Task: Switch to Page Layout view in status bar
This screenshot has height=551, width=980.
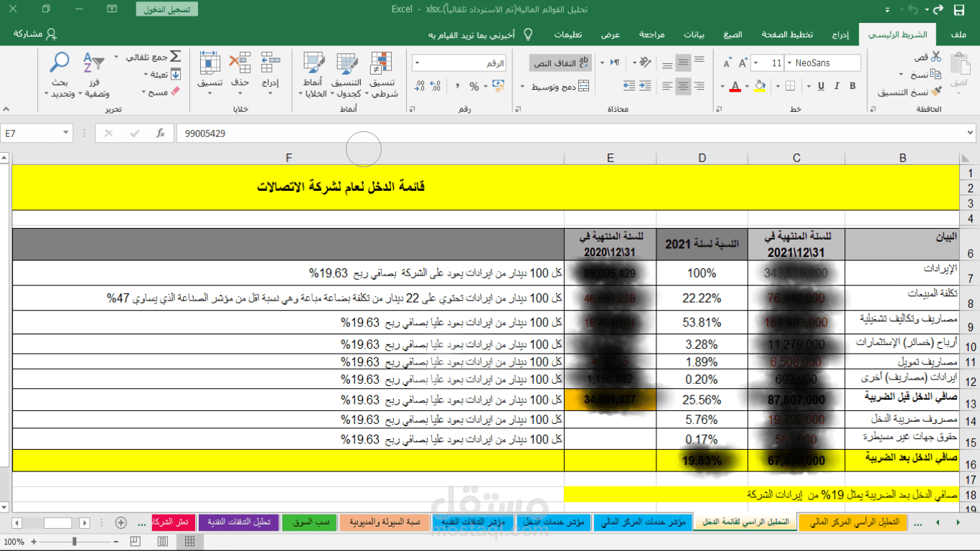Action: point(163,541)
